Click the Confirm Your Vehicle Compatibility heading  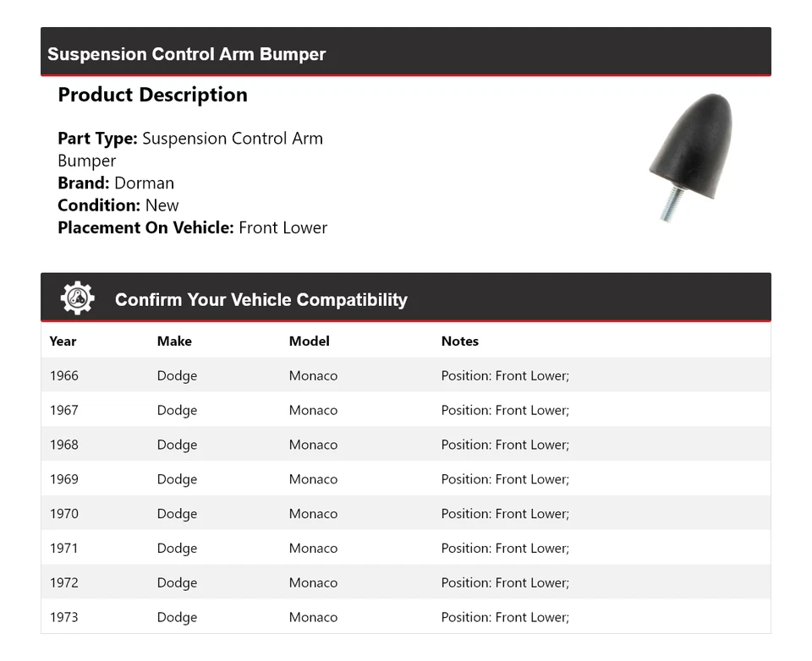(x=261, y=299)
